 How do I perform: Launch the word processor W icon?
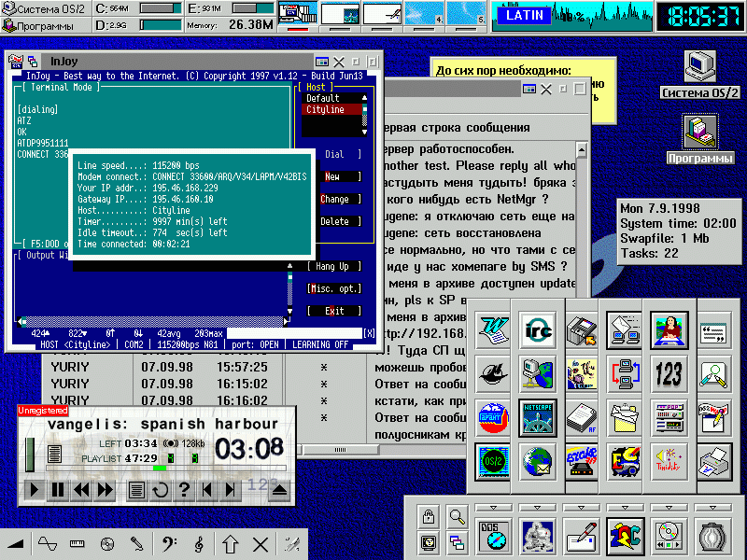(x=493, y=329)
